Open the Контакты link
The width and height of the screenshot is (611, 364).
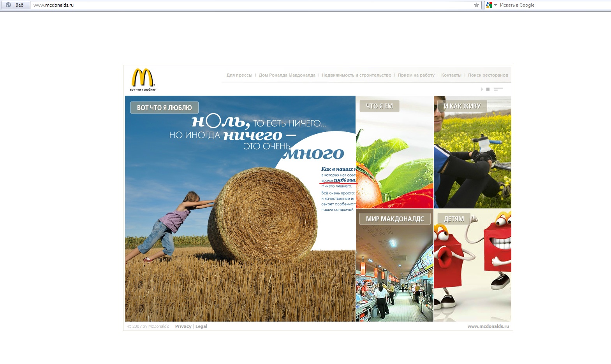coord(451,75)
